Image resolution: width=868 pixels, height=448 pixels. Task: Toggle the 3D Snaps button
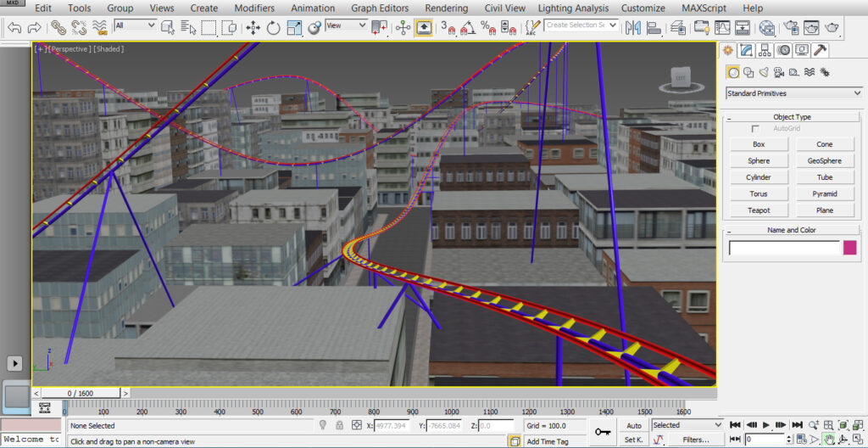[x=448, y=27]
